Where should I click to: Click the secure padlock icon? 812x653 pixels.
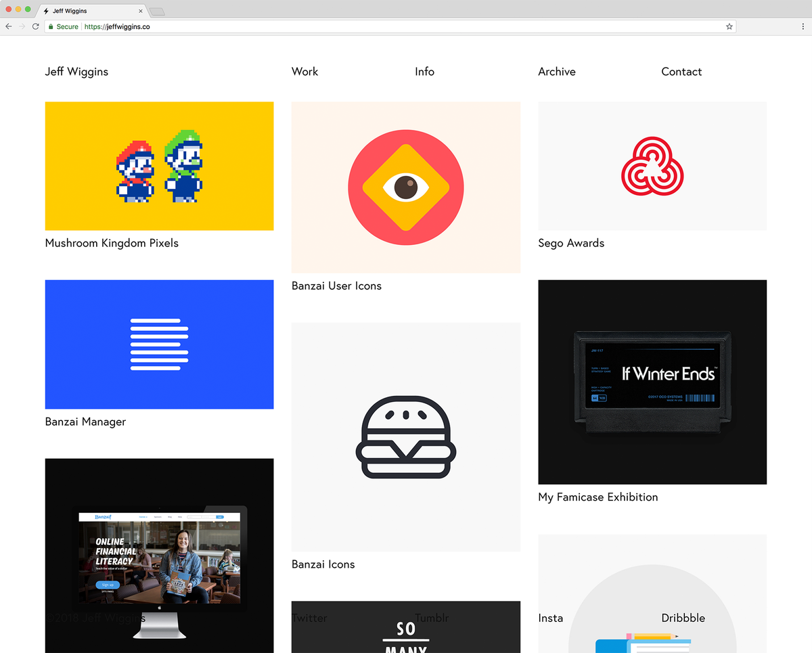(50, 26)
